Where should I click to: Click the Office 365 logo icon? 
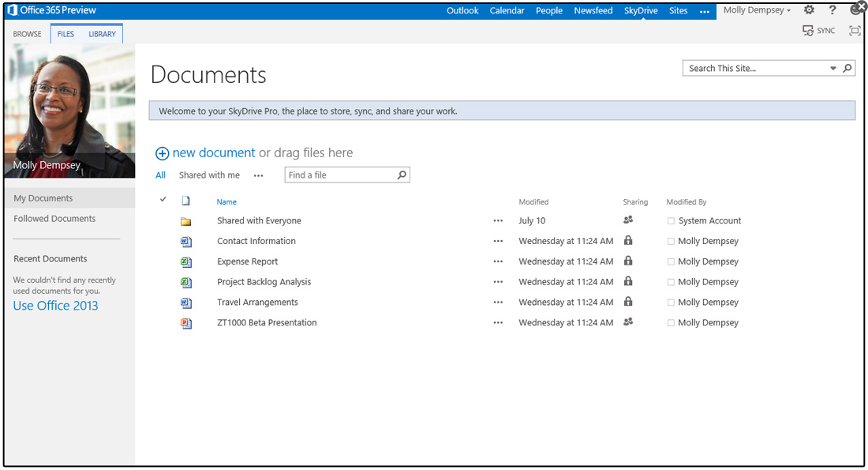tap(12, 10)
